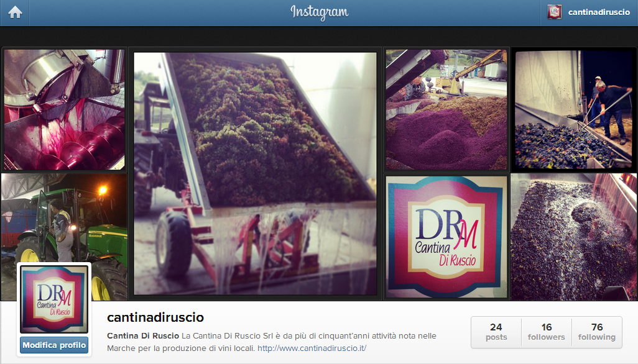Open the Instagram logo in the header

pyautogui.click(x=320, y=12)
